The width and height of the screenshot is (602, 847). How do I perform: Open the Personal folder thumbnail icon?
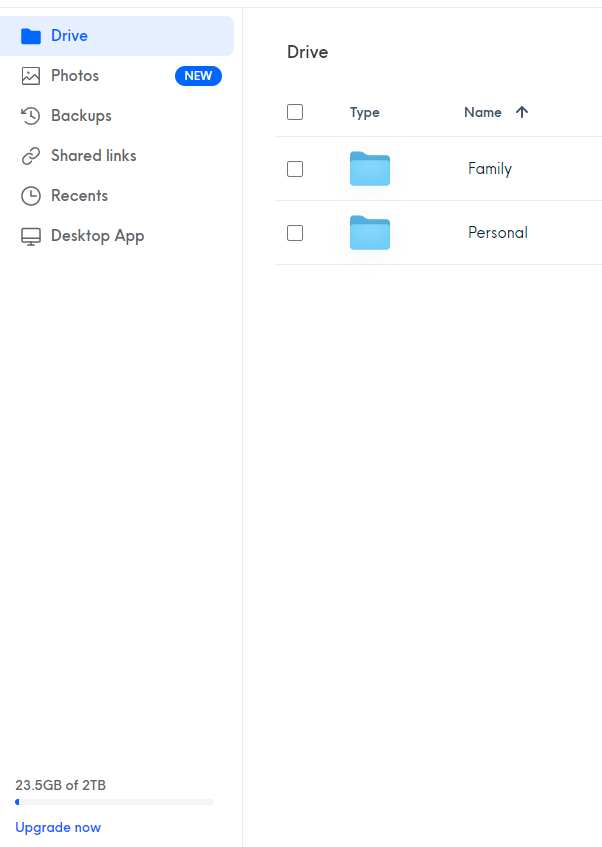369,232
